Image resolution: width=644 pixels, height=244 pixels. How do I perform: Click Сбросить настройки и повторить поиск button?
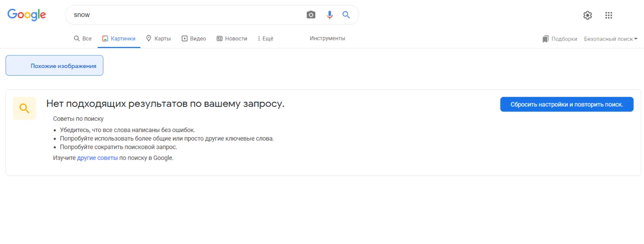tap(567, 105)
